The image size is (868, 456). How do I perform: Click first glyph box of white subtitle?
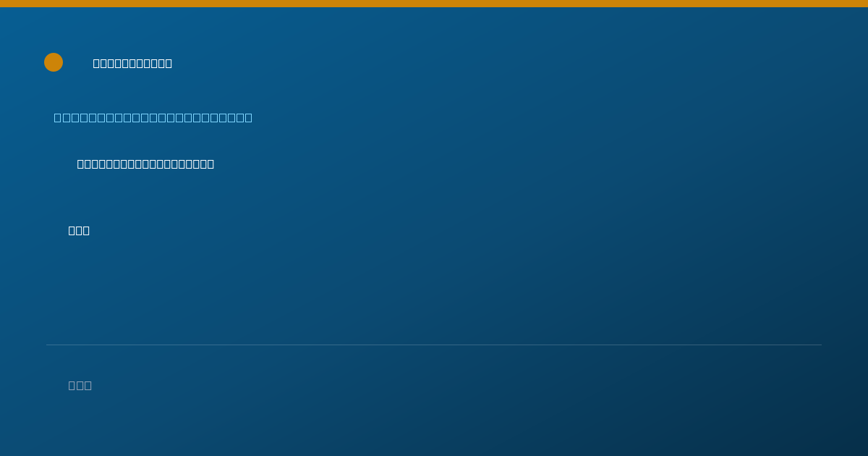[80, 164]
